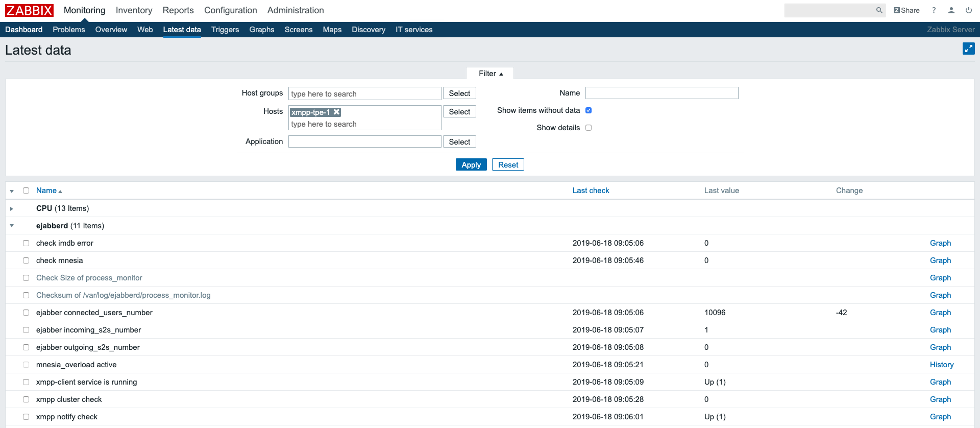Viewport: 980px width, 428px height.
Task: Click the Zabbix logo
Action: [x=29, y=10]
